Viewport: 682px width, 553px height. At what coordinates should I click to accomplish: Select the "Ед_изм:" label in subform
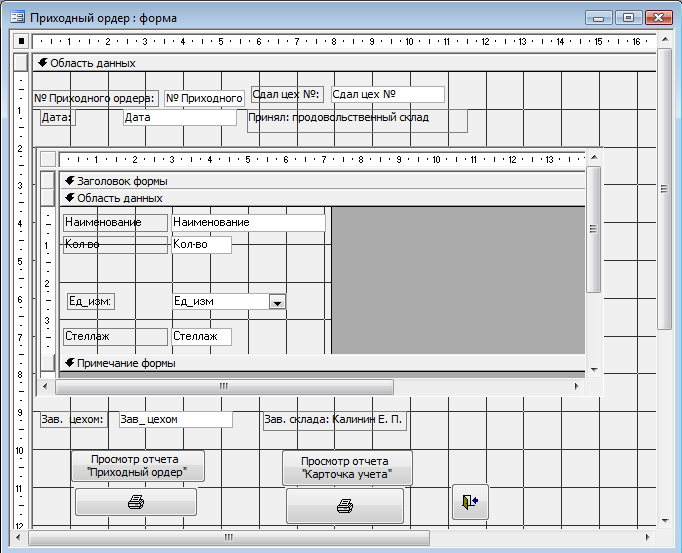pyautogui.click(x=91, y=301)
